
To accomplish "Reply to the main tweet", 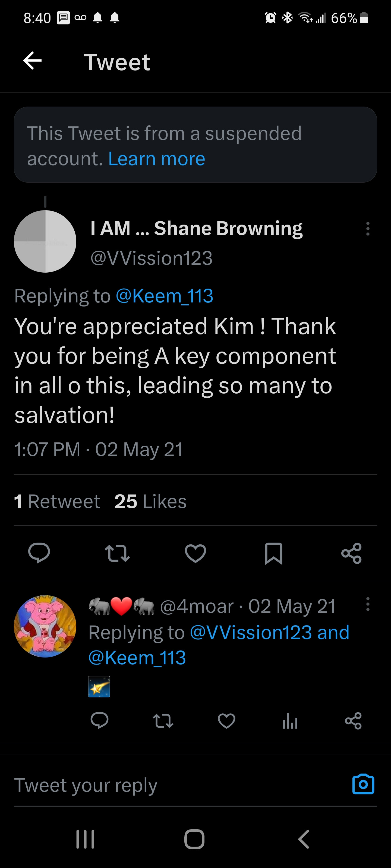I will pyautogui.click(x=39, y=553).
